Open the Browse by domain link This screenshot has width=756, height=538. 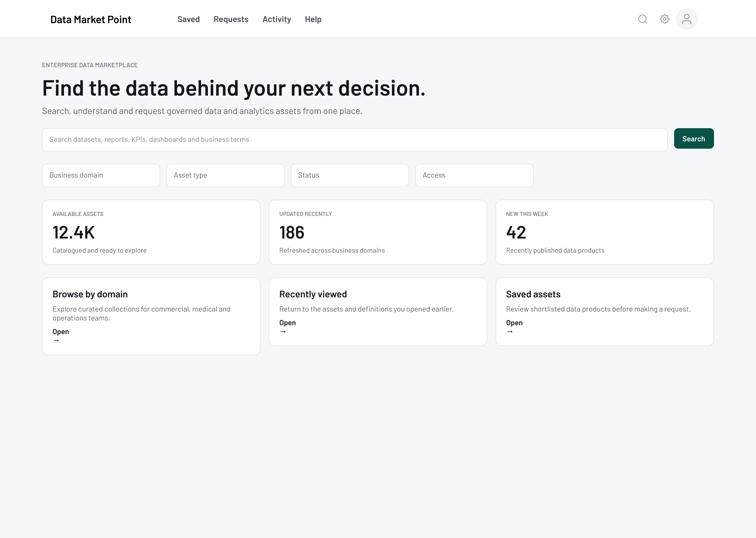pyautogui.click(x=61, y=332)
